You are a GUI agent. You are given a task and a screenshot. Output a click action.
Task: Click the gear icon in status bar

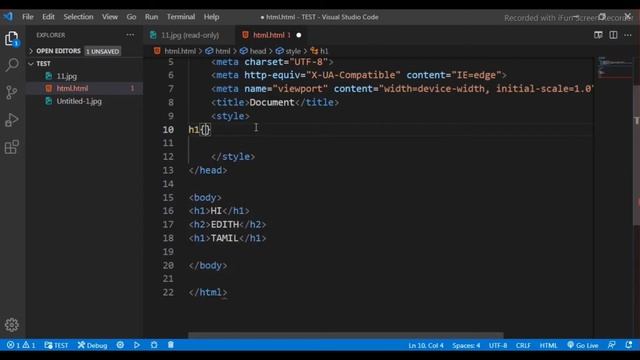(120, 345)
